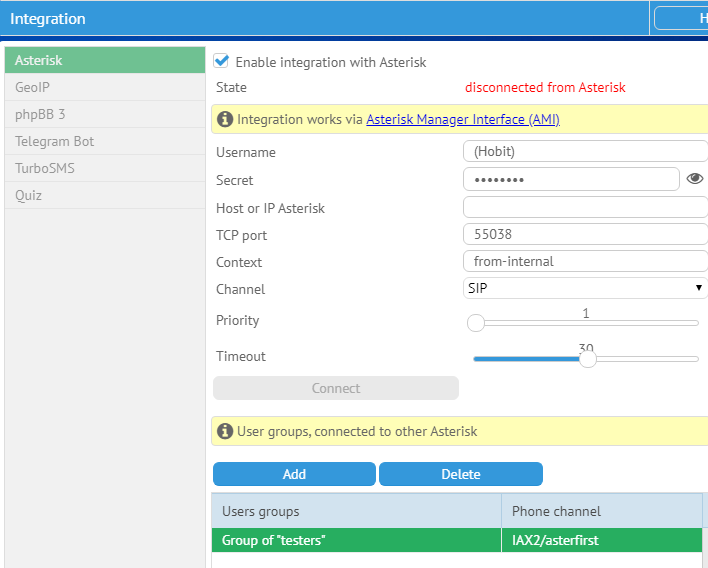
Task: Click info icon beside User groups note
Action: (225, 432)
